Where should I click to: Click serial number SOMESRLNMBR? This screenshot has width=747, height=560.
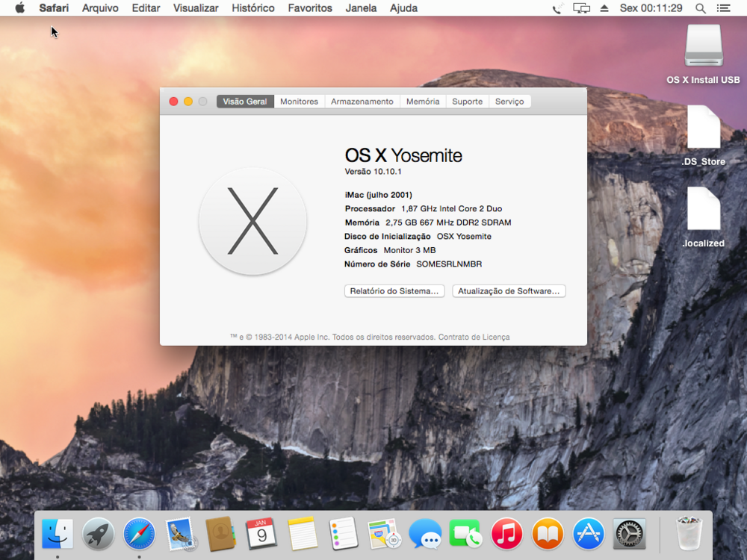[449, 264]
